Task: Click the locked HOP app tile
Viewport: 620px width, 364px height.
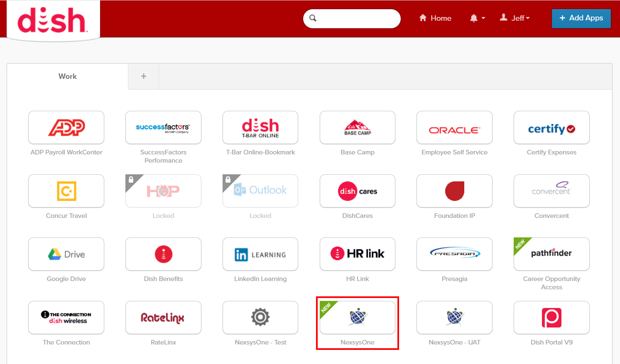Action: click(163, 191)
